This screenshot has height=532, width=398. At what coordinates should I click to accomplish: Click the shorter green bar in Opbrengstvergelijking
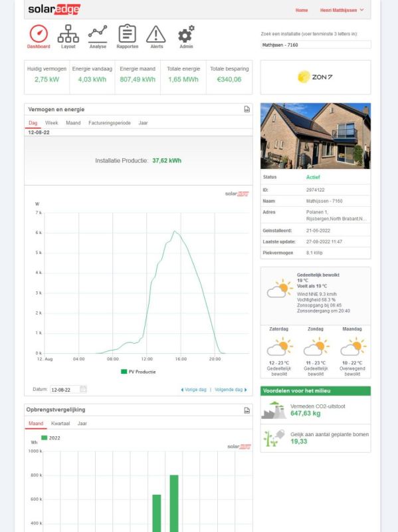point(157,513)
